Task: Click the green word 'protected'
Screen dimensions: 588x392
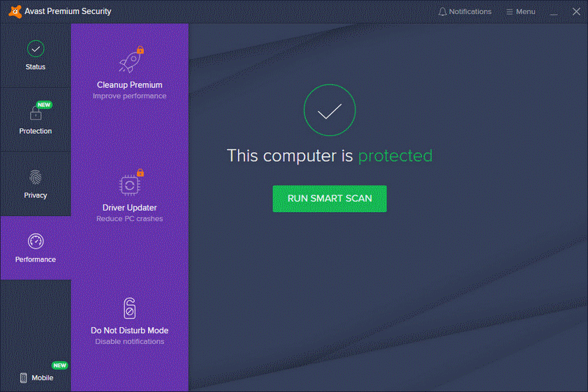Action: (x=395, y=156)
